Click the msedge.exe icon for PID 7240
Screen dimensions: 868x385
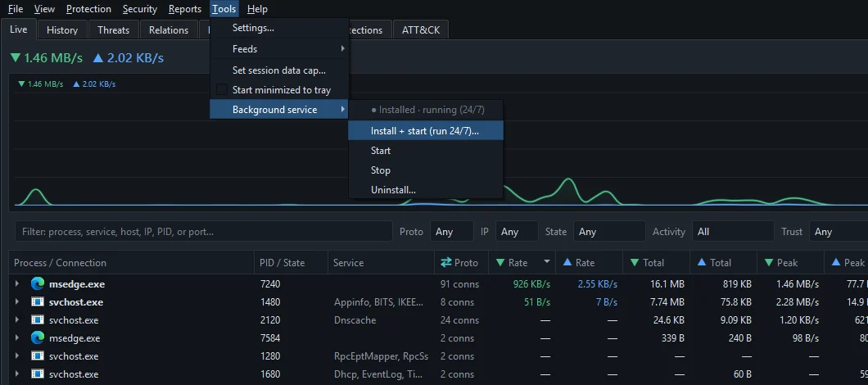coord(38,284)
